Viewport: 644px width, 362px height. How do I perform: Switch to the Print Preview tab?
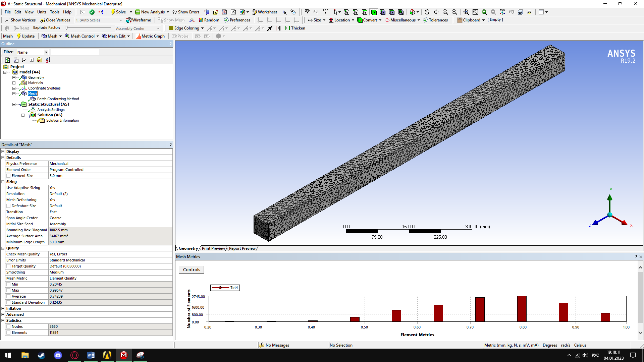point(213,248)
